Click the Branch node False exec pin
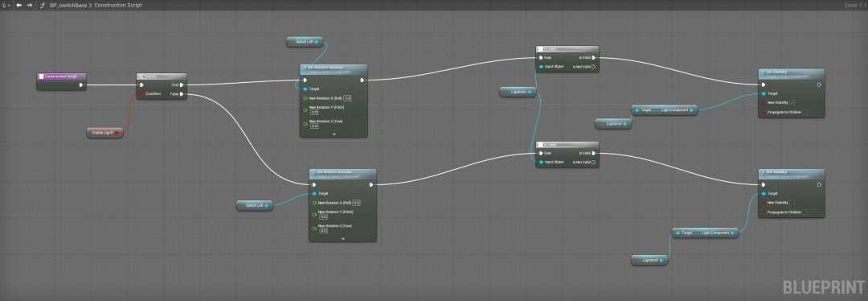 [x=182, y=94]
